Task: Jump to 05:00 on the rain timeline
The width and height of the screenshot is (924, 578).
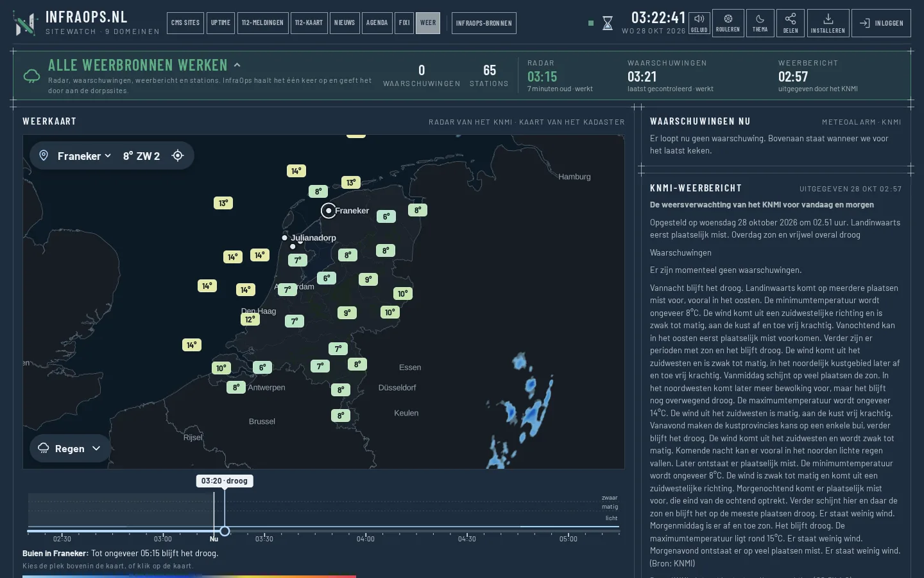Action: point(568,539)
